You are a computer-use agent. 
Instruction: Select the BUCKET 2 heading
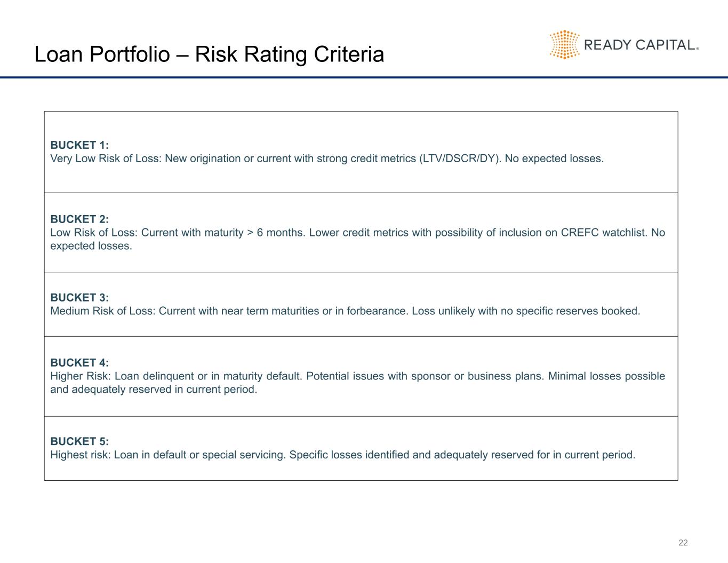(x=79, y=219)
